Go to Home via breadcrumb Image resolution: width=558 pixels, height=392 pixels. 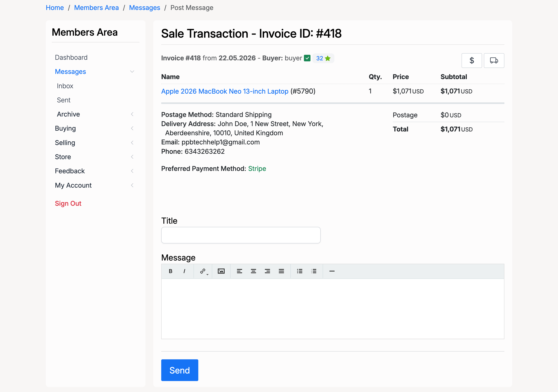pyautogui.click(x=55, y=8)
